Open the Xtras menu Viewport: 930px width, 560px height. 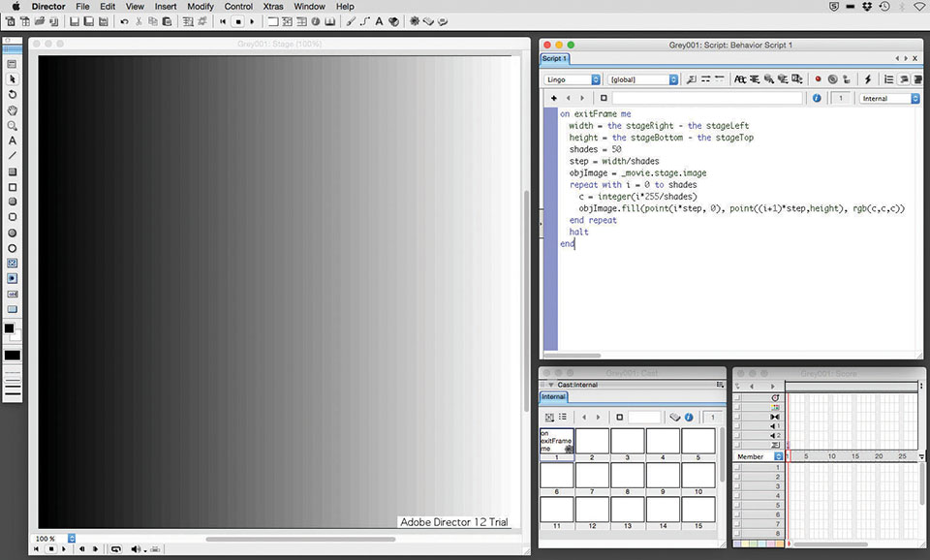pyautogui.click(x=272, y=6)
